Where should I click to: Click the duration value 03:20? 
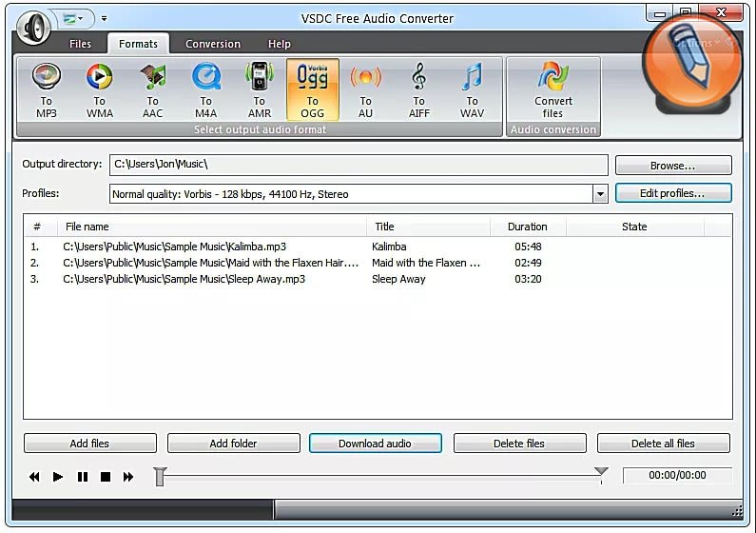(x=528, y=279)
